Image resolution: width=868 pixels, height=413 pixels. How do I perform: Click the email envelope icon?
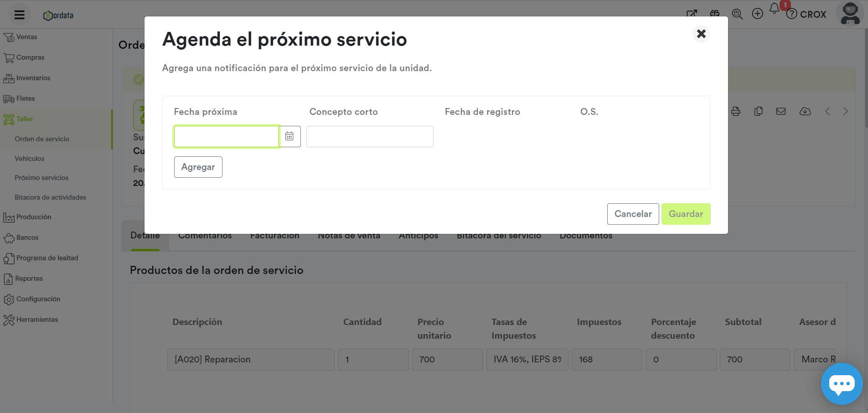[x=781, y=112]
